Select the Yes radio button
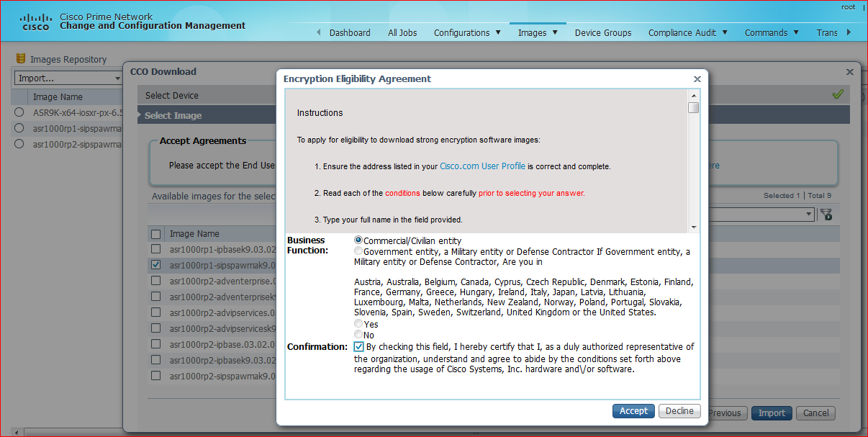This screenshot has height=437, width=868. pyautogui.click(x=358, y=324)
